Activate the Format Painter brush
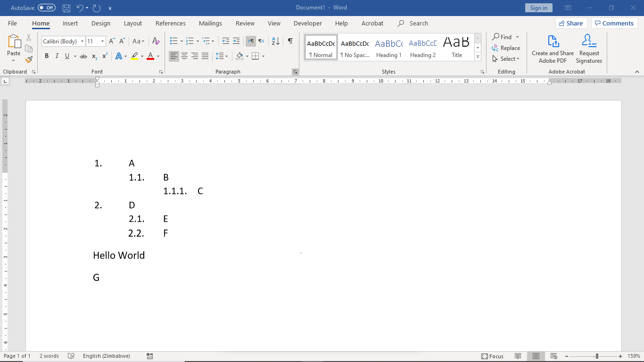Viewport: 644px width, 362px height. tap(29, 59)
